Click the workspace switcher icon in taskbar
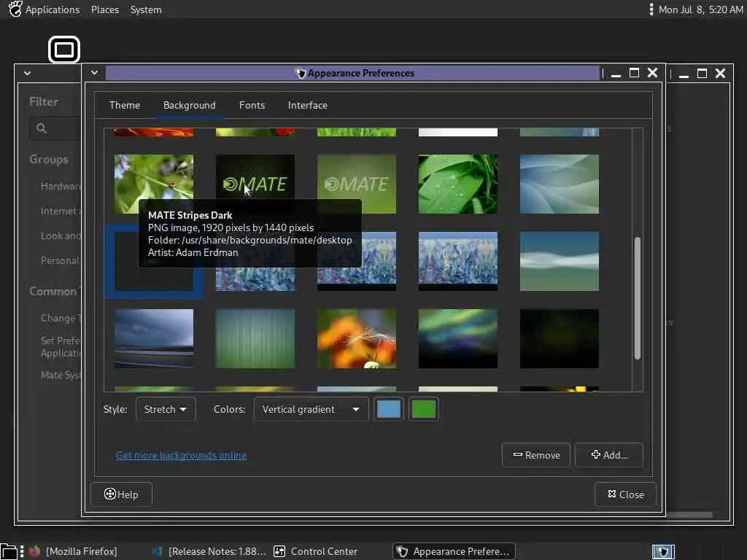Viewport: 747px width, 560px height. point(663,551)
